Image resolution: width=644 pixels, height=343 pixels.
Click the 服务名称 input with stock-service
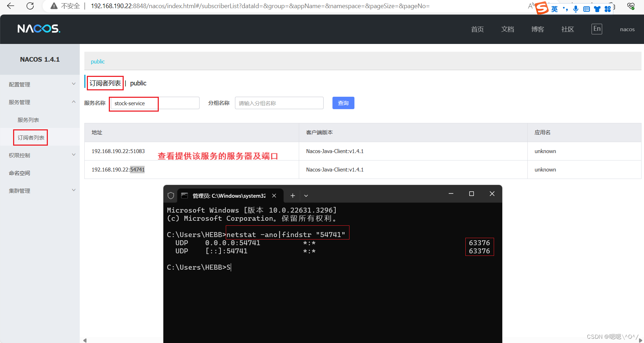[155, 103]
